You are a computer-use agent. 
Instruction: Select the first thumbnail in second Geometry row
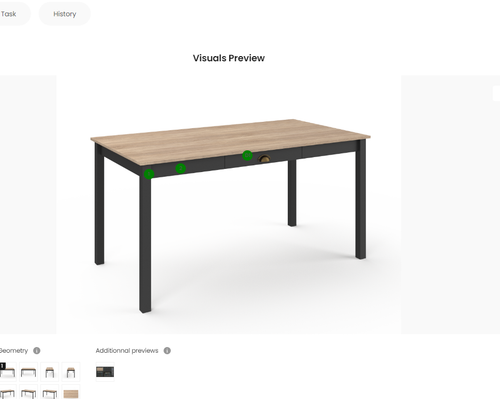tap(7, 393)
